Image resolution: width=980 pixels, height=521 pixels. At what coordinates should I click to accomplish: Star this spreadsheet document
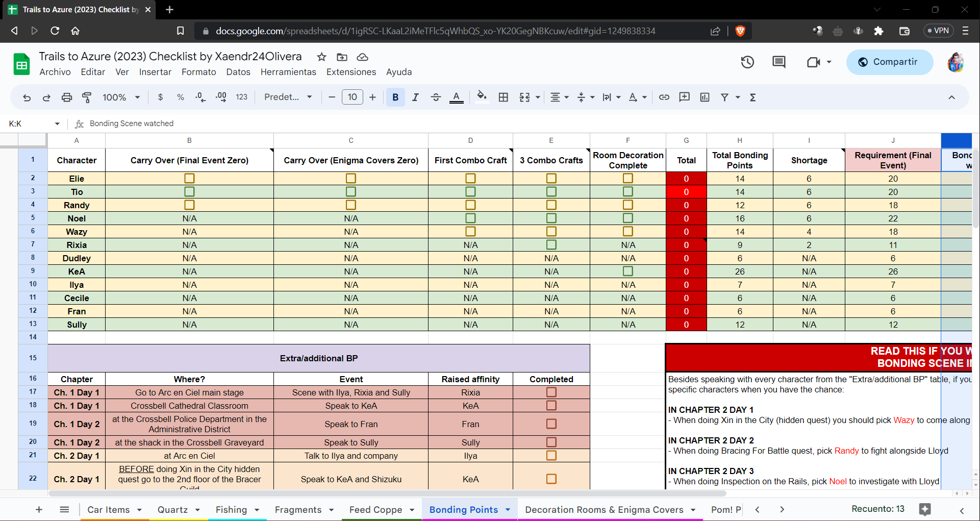pyautogui.click(x=321, y=57)
